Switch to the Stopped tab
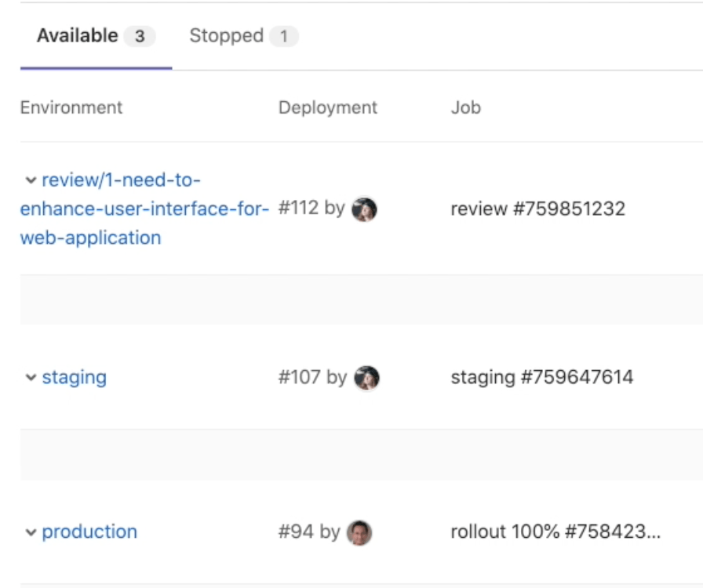 [x=243, y=36]
